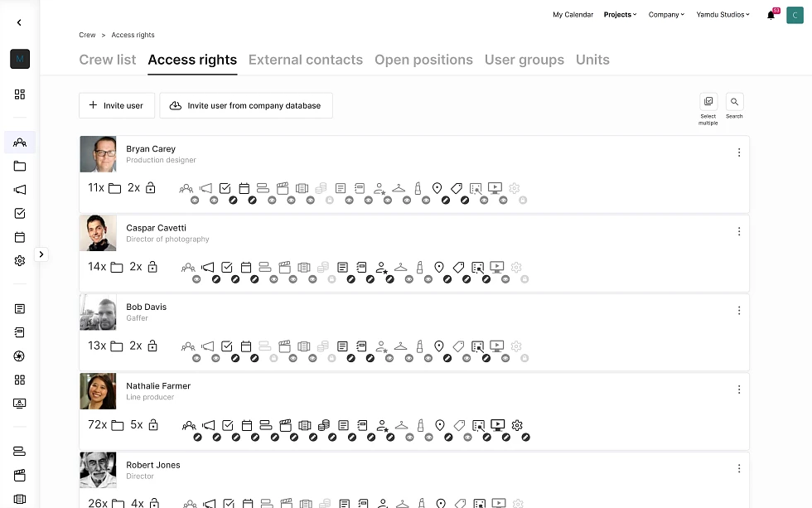
Task: Open the Crew section in sidebar
Action: click(x=20, y=143)
